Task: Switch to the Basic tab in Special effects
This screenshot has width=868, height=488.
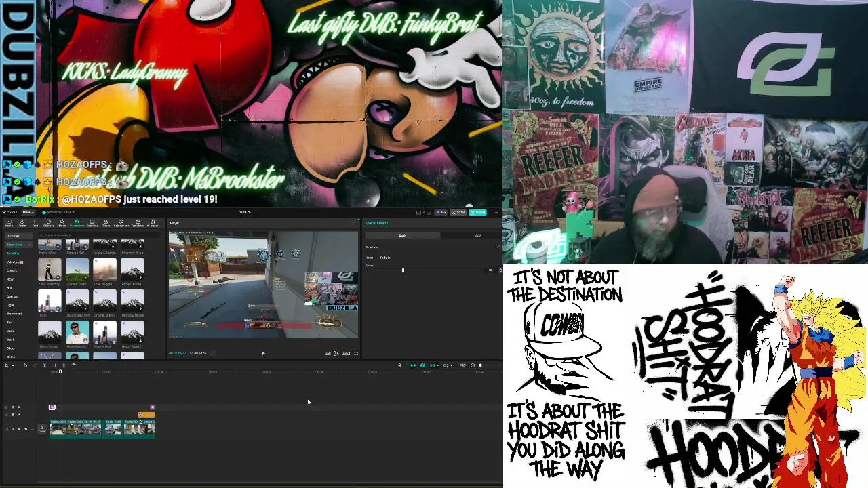Action: 403,235
